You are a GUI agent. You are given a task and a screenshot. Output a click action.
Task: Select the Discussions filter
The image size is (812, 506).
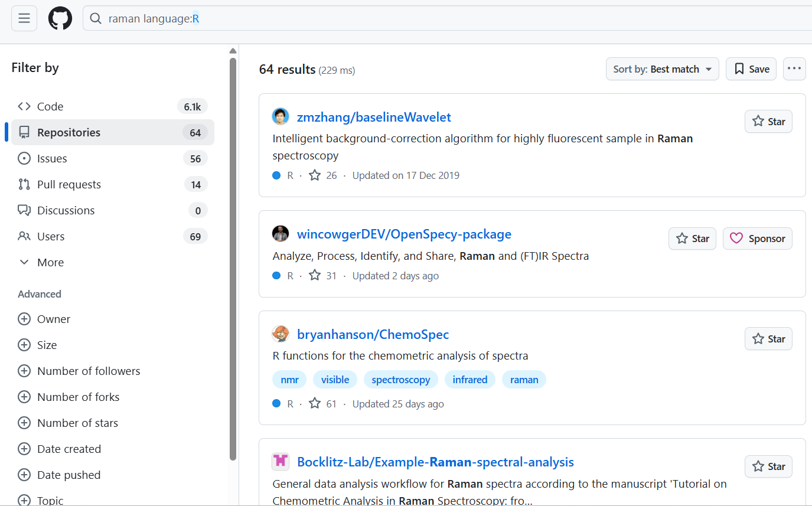[x=113, y=210]
